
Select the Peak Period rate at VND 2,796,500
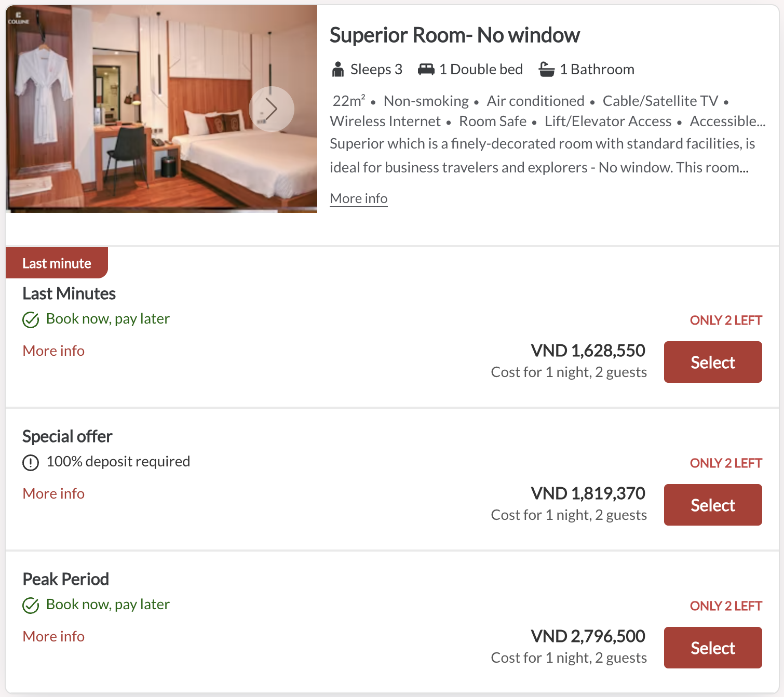tap(712, 648)
